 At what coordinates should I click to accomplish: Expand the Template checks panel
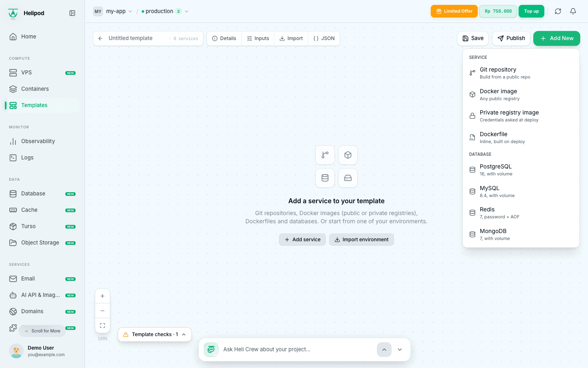[155, 334]
